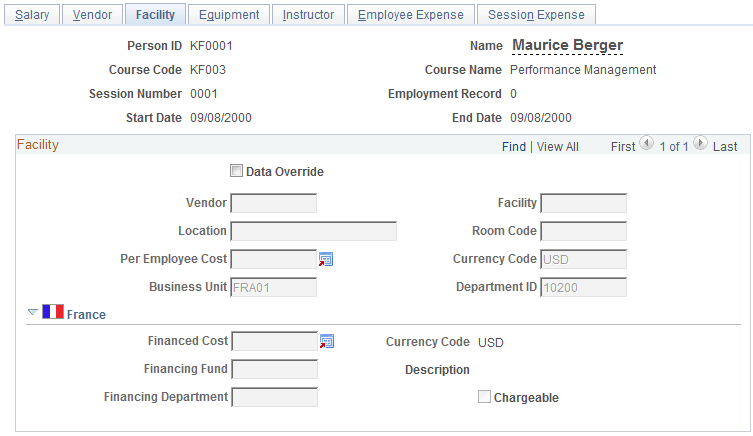
Task: Open the Vendor tab
Action: click(93, 14)
